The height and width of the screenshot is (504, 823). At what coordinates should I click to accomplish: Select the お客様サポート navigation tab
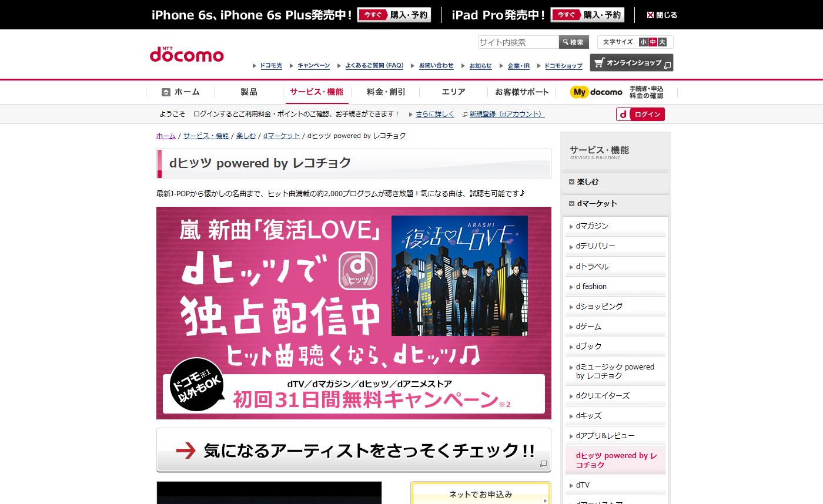(522, 92)
